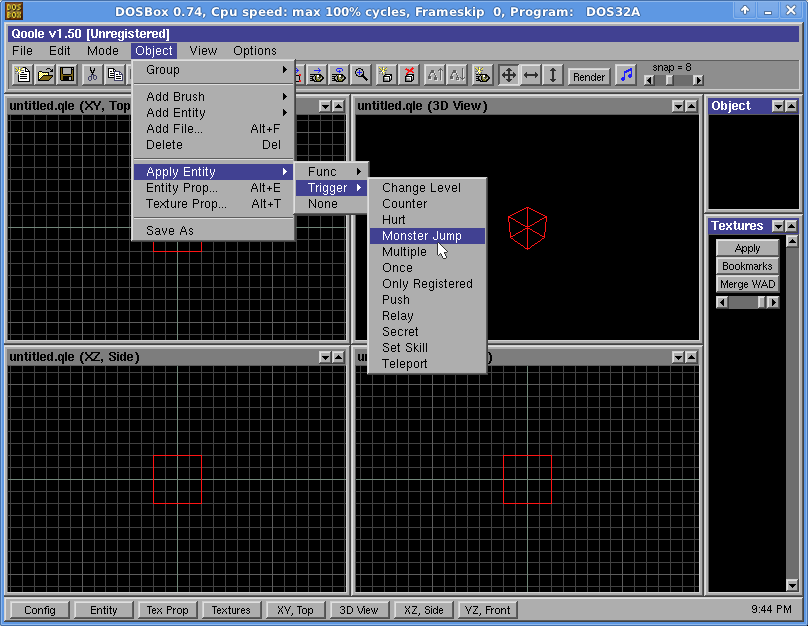Choose Entity Prop... from Object menu
Image resolution: width=808 pixels, height=626 pixels.
point(213,188)
